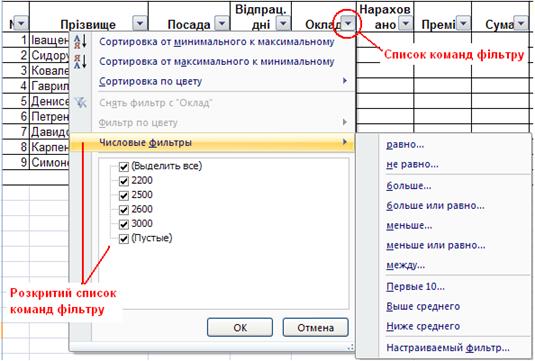Screen dimensions: 535x361
Task: Click resize grip at filter menu corner
Action: pyautogui.click(x=350, y=347)
